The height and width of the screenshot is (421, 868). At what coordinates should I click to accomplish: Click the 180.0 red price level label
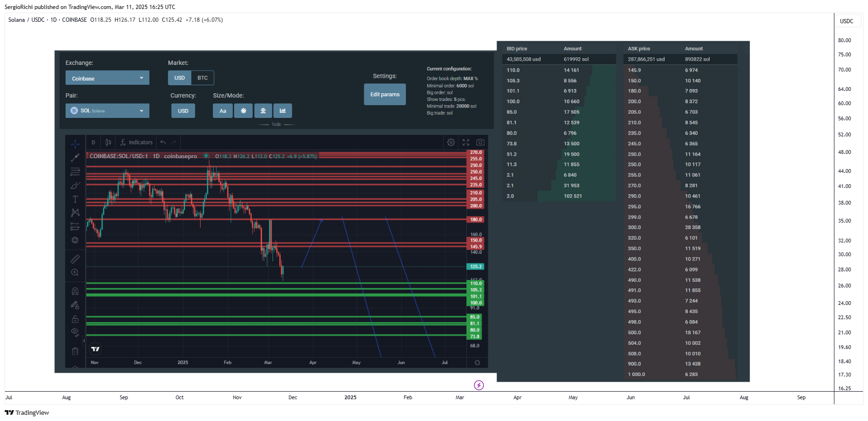pos(476,220)
